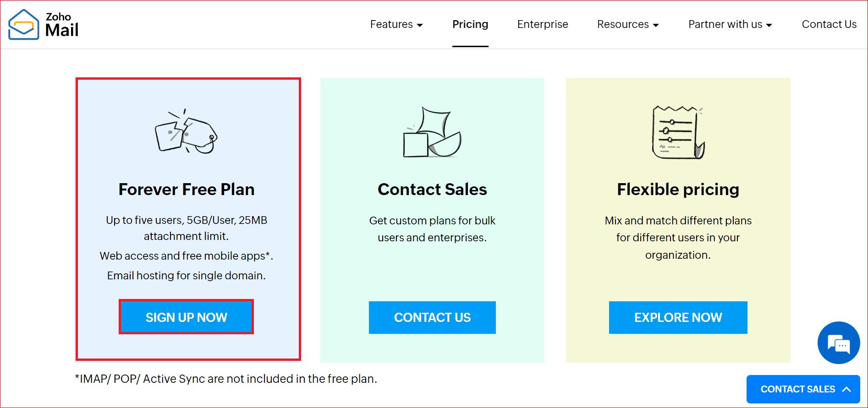Go to the Pricing tab

tap(470, 24)
